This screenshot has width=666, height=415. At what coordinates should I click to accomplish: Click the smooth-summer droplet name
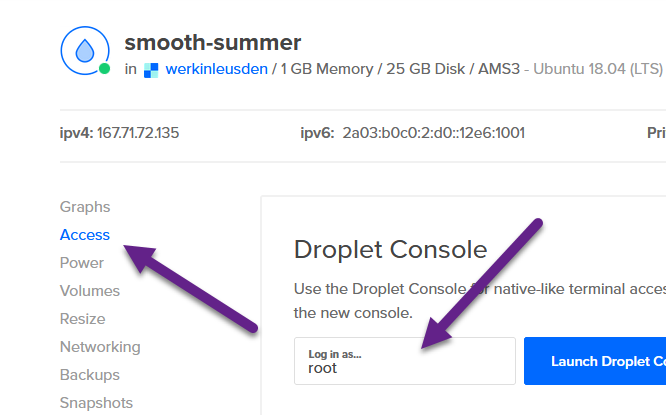[212, 42]
